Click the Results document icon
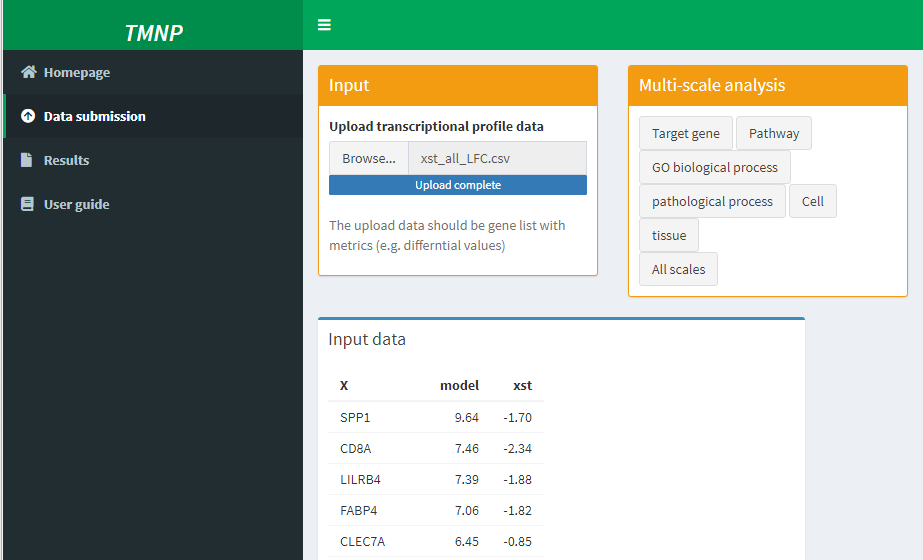 (26, 160)
